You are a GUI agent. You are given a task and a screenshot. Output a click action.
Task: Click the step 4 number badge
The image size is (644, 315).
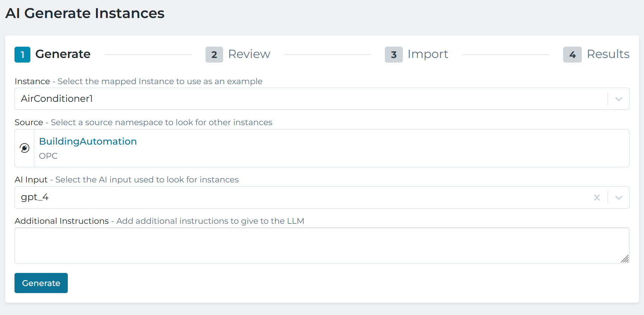coord(572,55)
